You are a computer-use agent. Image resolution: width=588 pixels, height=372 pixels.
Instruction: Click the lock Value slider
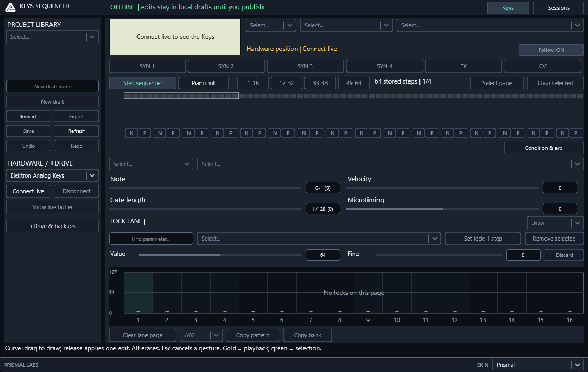pos(220,255)
